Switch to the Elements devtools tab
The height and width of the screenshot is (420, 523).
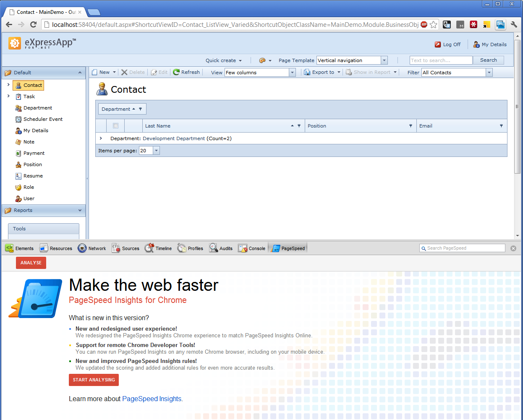20,248
